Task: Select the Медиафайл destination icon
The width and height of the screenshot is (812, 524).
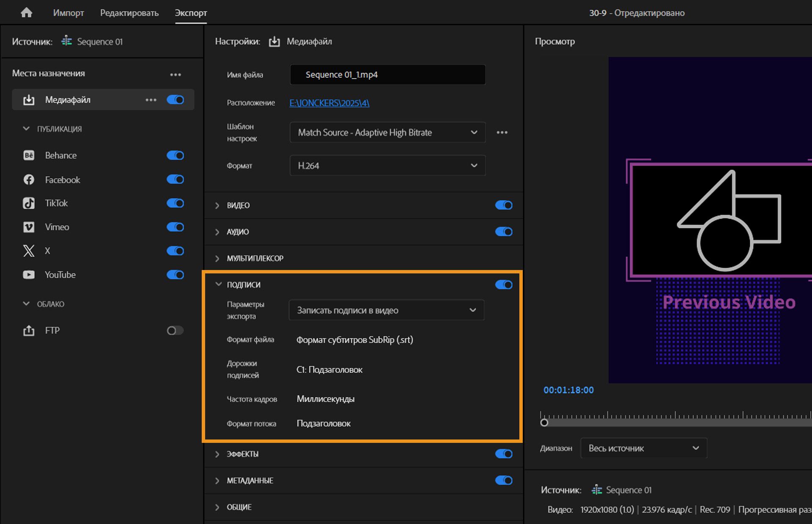Action: (28, 100)
